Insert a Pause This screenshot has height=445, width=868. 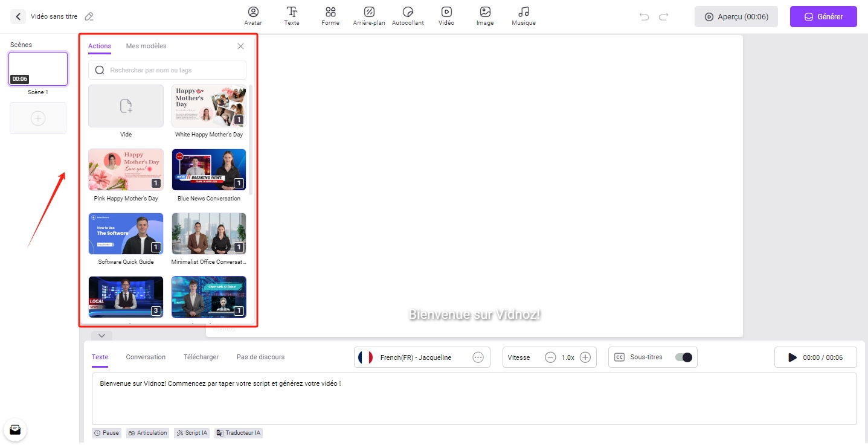(106, 433)
